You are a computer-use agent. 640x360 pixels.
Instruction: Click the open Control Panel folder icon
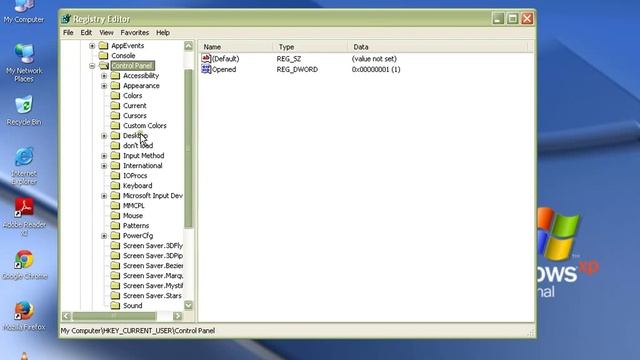pyautogui.click(x=104, y=66)
